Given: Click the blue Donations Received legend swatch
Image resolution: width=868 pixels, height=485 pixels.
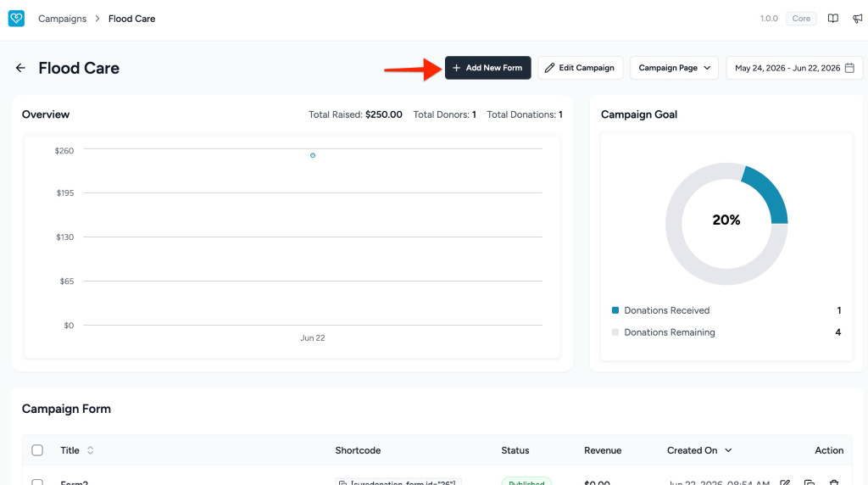Looking at the screenshot, I should click(x=615, y=310).
